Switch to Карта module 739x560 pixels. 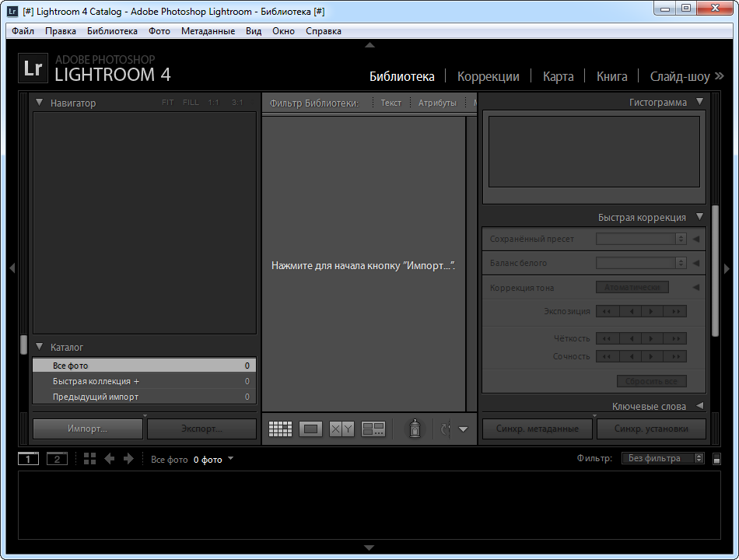coord(558,76)
